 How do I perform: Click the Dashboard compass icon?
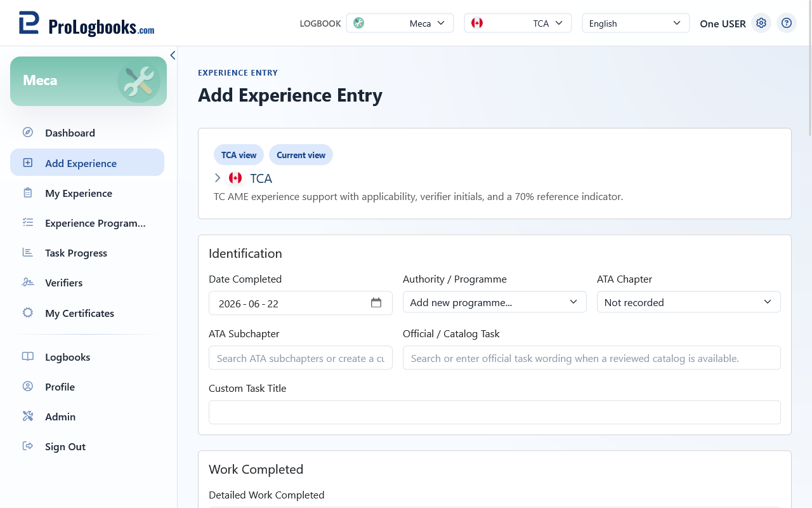[x=28, y=133]
